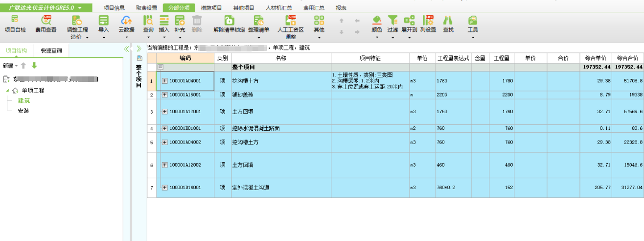644x241 pixels.
Task: Move project node up with gray arrow
Action: click(23, 65)
